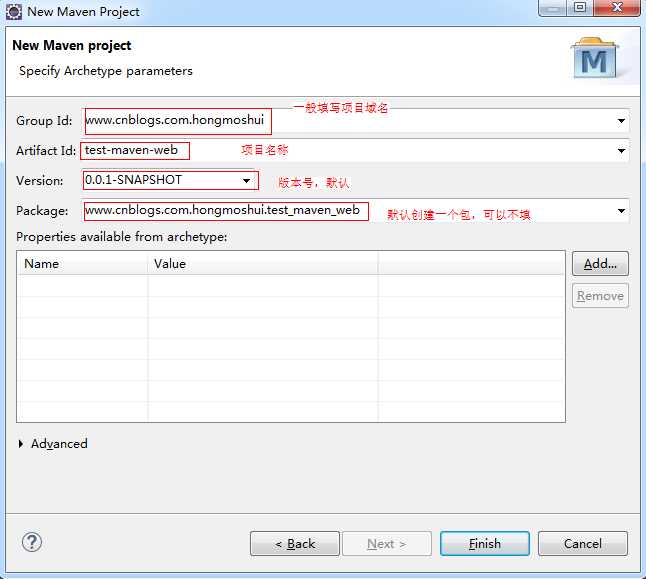Click the help question mark icon
Image resolution: width=646 pixels, height=579 pixels.
coord(32,542)
